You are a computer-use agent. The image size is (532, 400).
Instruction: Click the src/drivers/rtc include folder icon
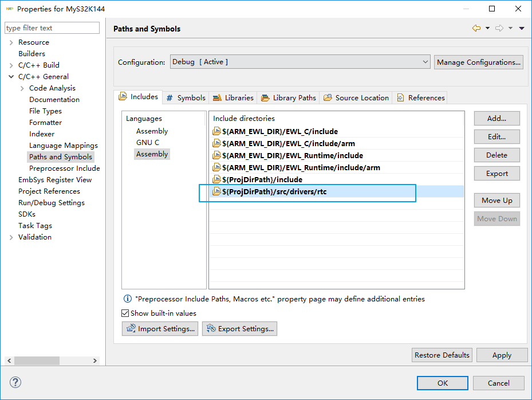[x=216, y=192]
